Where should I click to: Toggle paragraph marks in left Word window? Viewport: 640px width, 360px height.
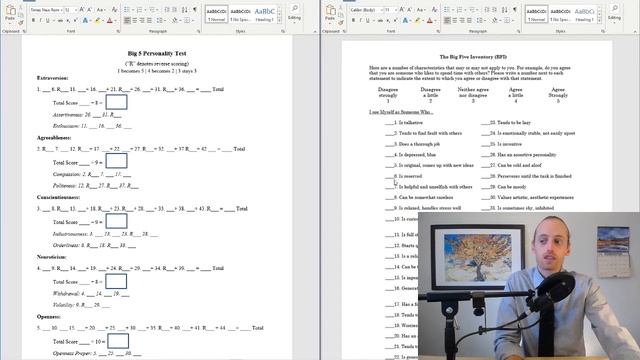(195, 9)
